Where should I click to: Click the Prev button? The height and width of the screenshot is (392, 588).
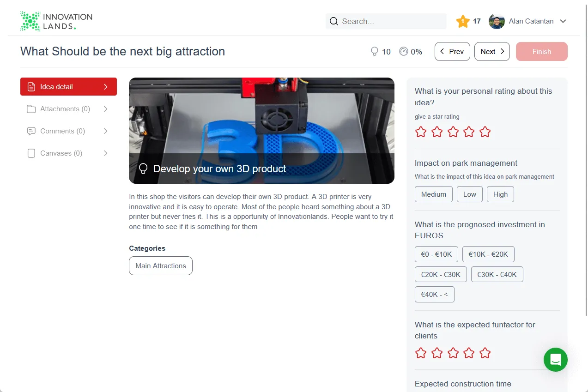click(x=452, y=52)
